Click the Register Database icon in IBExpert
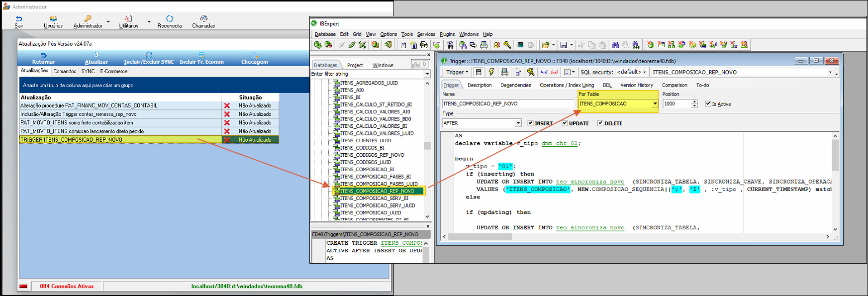The height and width of the screenshot is (296, 868). (318, 45)
